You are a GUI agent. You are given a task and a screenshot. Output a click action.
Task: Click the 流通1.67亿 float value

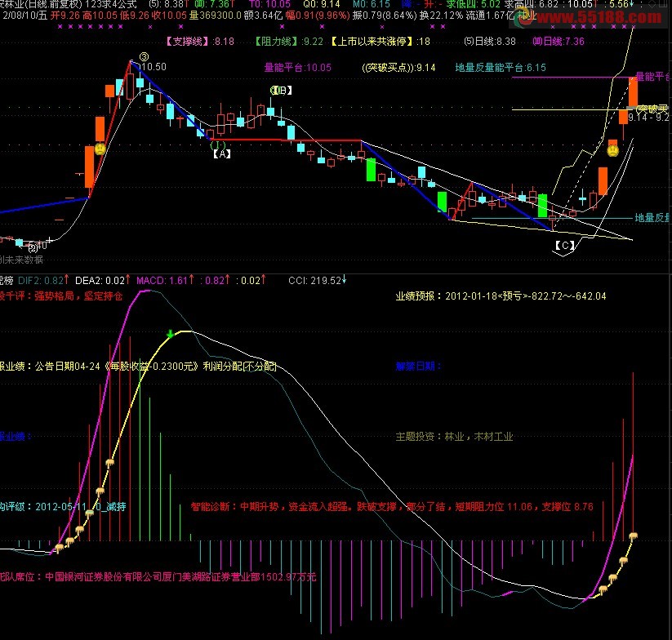489,16
